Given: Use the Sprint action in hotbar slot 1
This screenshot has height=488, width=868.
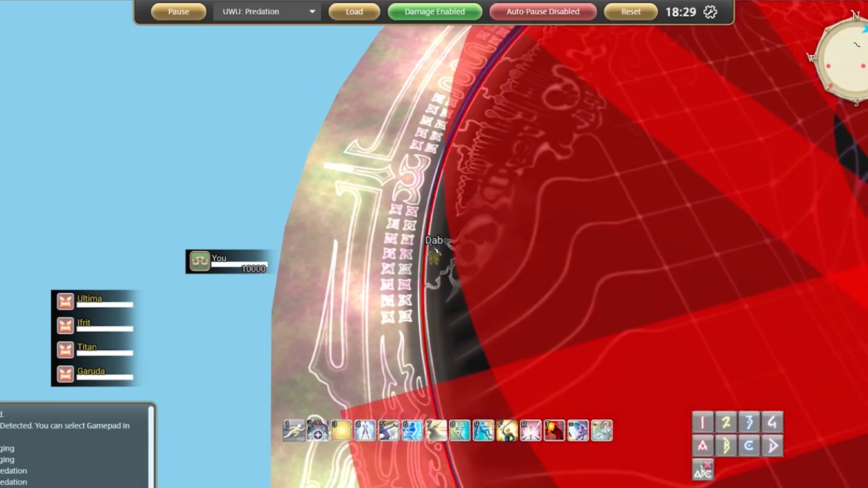Looking at the screenshot, I should [x=294, y=430].
